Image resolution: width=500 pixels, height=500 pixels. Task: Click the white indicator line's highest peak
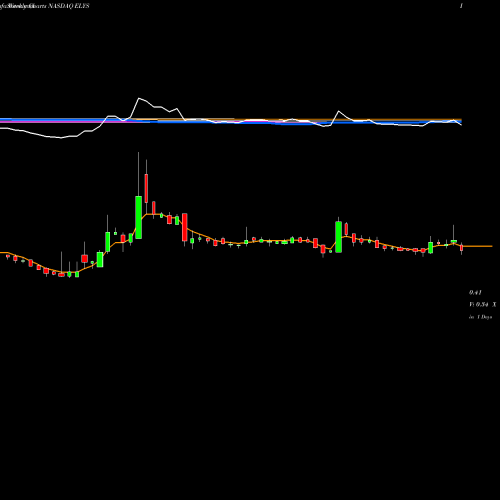(139, 98)
